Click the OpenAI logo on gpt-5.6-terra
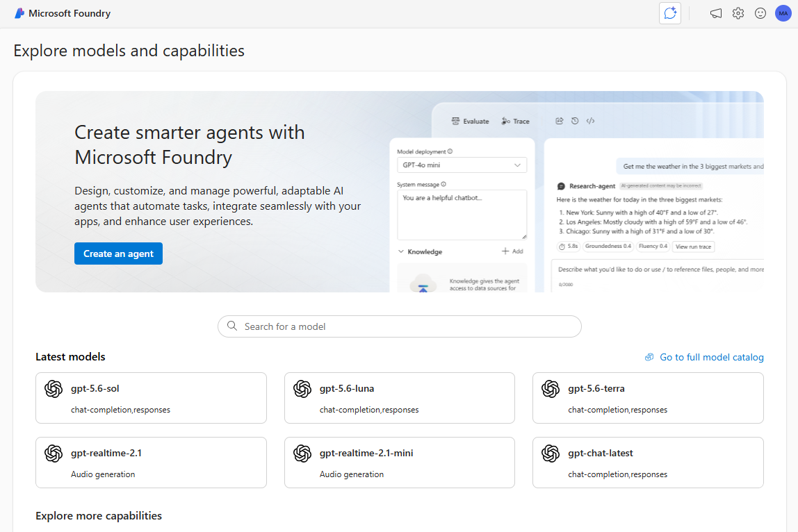 [x=551, y=389]
